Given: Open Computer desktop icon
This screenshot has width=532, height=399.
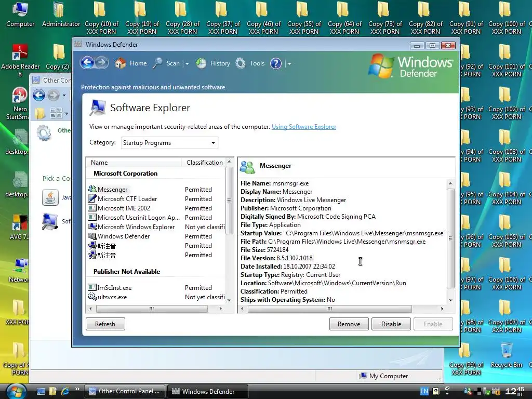Looking at the screenshot, I should (x=20, y=15).
